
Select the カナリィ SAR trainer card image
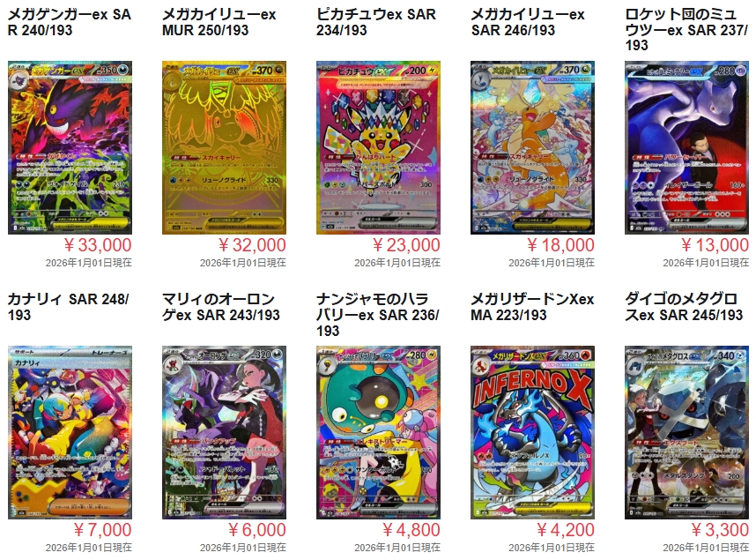[x=70, y=432]
